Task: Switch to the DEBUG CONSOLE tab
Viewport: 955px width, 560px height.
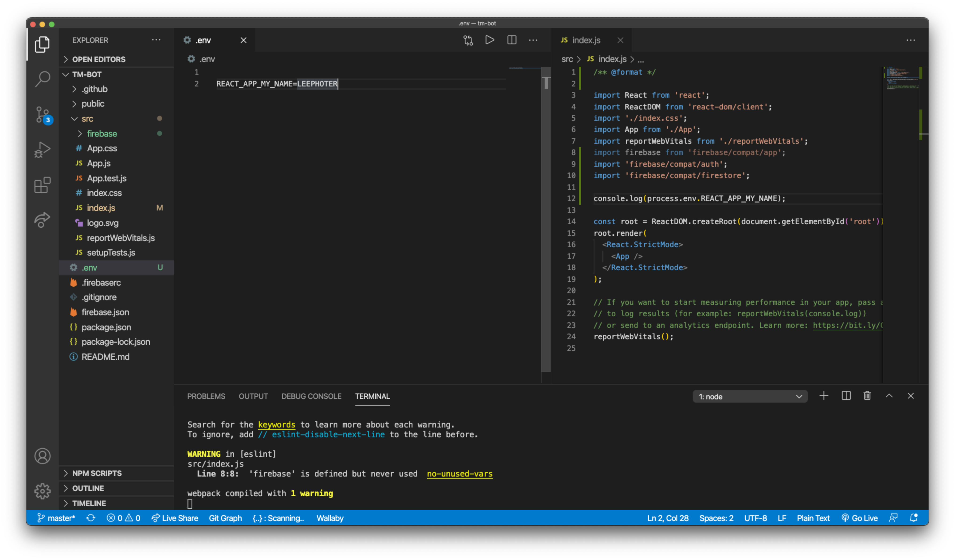Action: coord(311,396)
